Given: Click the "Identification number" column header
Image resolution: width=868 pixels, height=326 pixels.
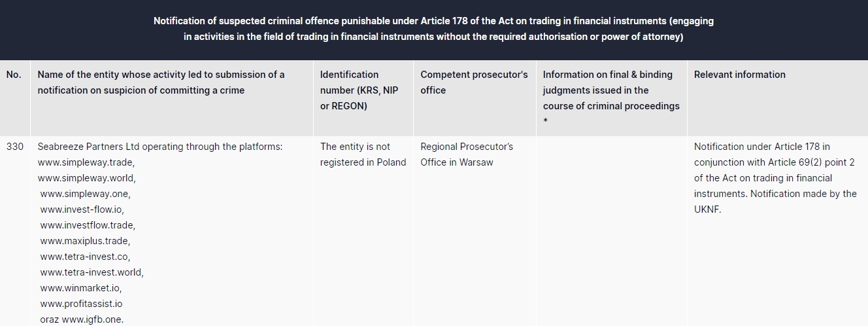Looking at the screenshot, I should coord(359,90).
